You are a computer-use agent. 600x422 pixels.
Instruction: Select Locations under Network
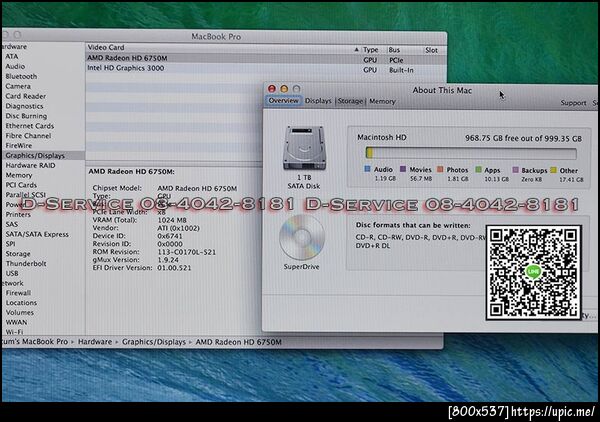click(21, 303)
